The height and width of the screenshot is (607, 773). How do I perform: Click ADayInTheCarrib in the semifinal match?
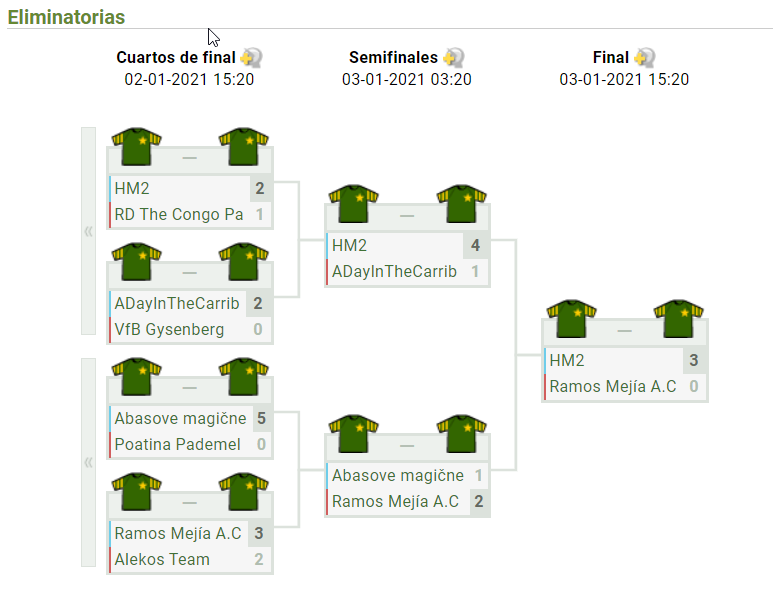(394, 272)
